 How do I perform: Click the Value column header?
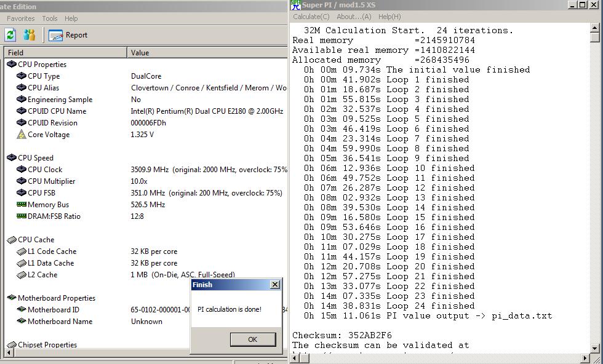207,53
